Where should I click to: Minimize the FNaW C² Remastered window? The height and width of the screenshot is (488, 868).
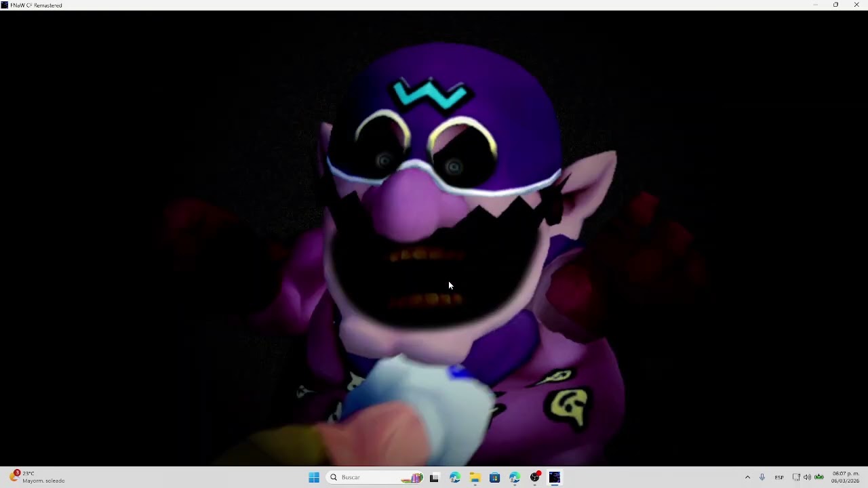click(x=815, y=5)
